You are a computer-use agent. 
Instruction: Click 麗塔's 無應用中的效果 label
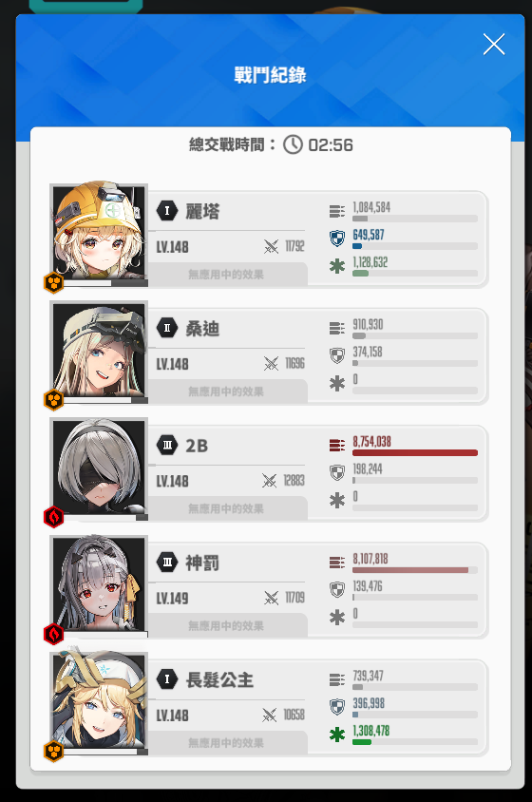coord(226,275)
